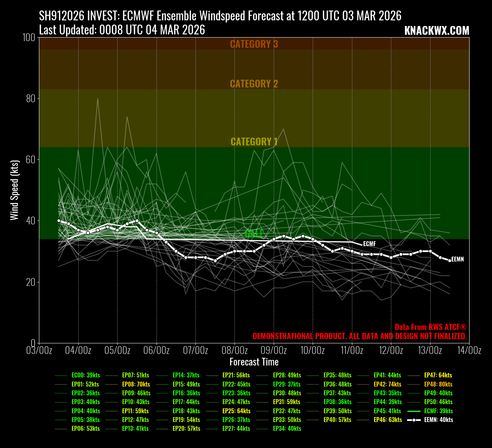The height and width of the screenshot is (448, 492).
Task: Click the Forecast Time axis title
Action: coord(254,362)
